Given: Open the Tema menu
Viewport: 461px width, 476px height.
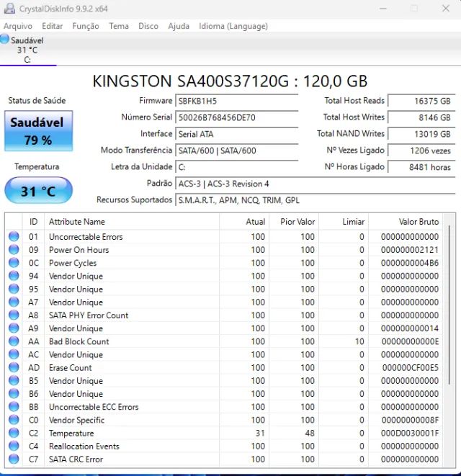Looking at the screenshot, I should coord(119,26).
